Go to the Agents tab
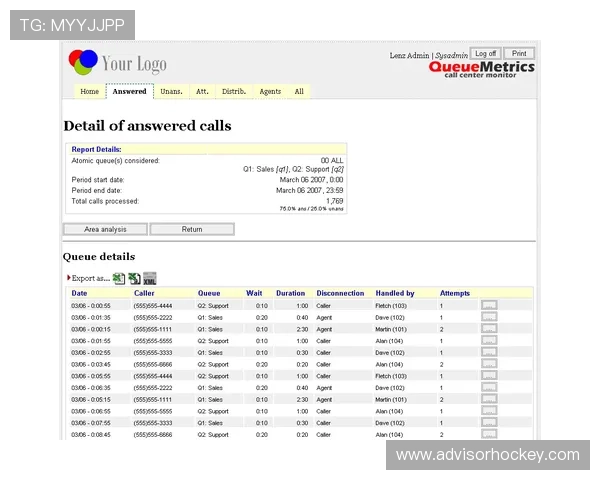Viewport: 600px width, 480px height. 270,92
